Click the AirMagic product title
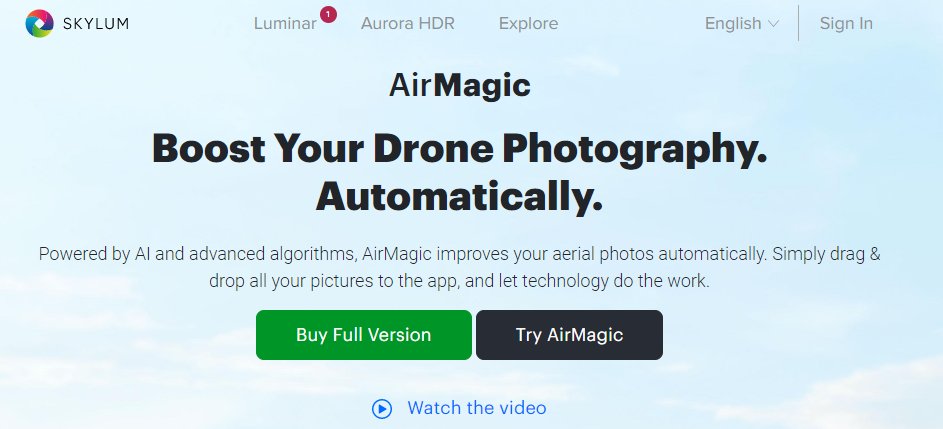Image resolution: width=943 pixels, height=429 pixels. tap(460, 86)
